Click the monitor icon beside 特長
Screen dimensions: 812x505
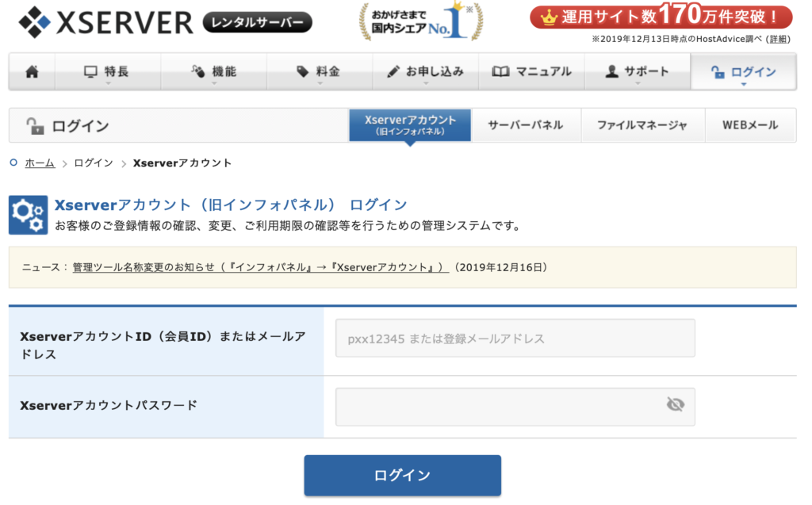point(90,71)
